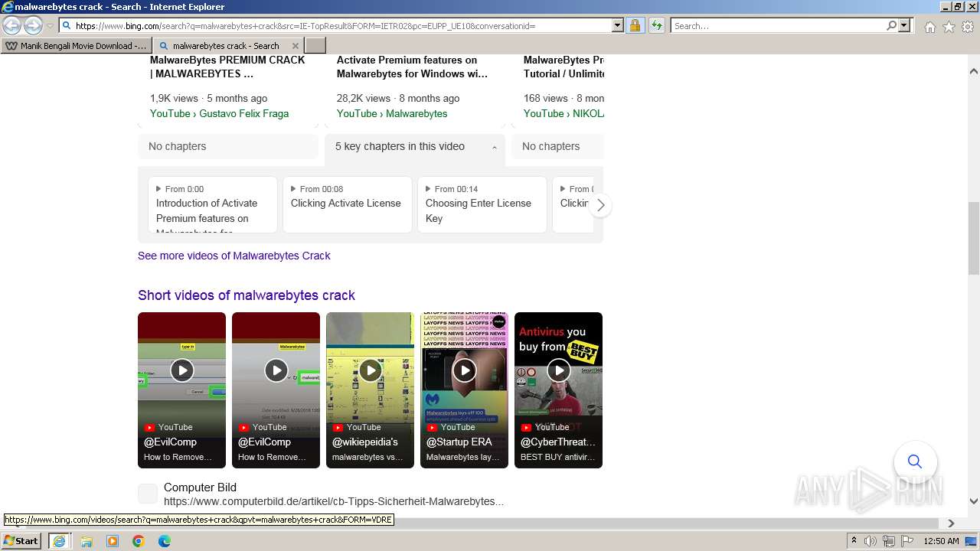
Task: Open the network tray icon
Action: 889,541
